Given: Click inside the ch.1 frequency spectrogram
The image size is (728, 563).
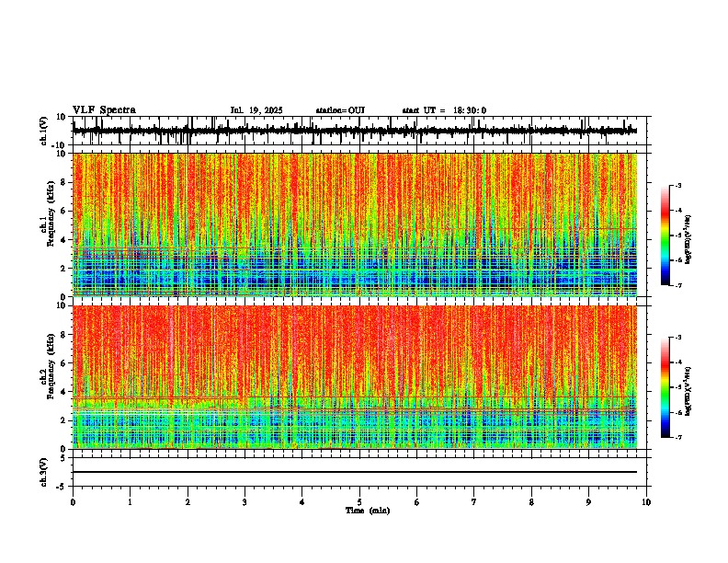Looking at the screenshot, I should [x=355, y=224].
